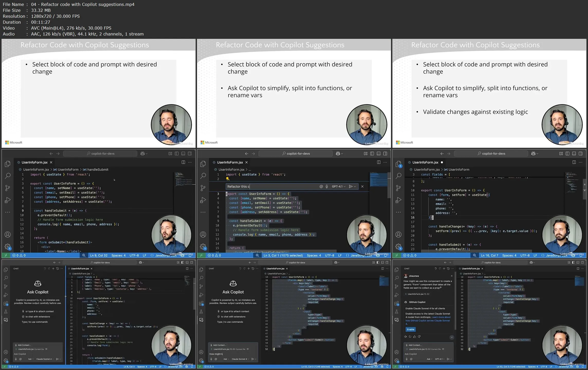Toggle eye beside 'UserInfoForm.jsx Current file' without line range
Viewport: 588px width, 370px height.
[46, 349]
